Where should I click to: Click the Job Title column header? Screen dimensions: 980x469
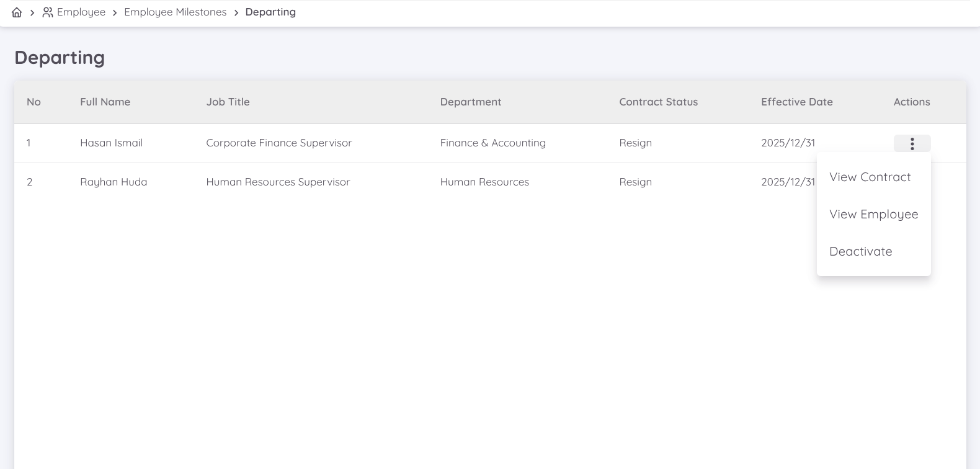coord(228,102)
